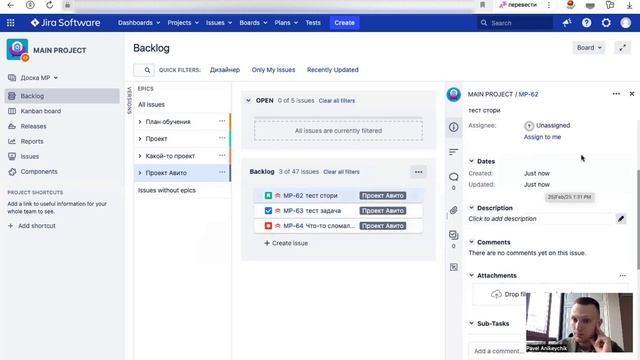
Task: Open the MP-63 issue link
Action: click(293, 211)
